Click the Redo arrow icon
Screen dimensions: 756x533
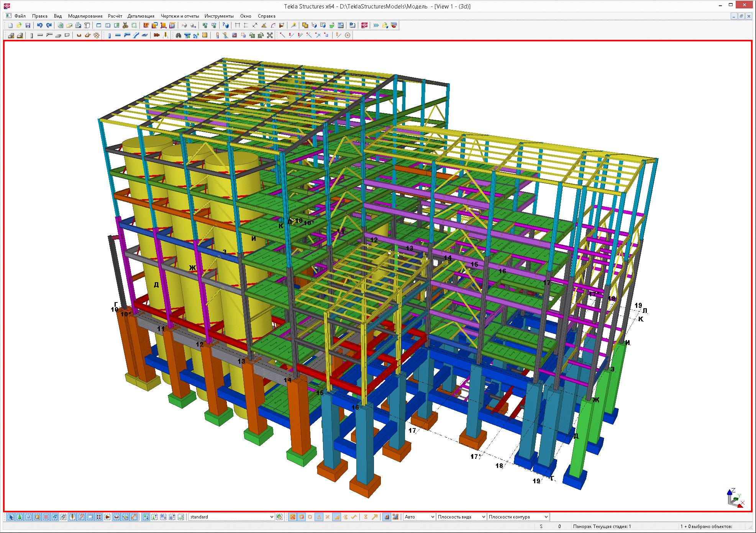[x=49, y=25]
